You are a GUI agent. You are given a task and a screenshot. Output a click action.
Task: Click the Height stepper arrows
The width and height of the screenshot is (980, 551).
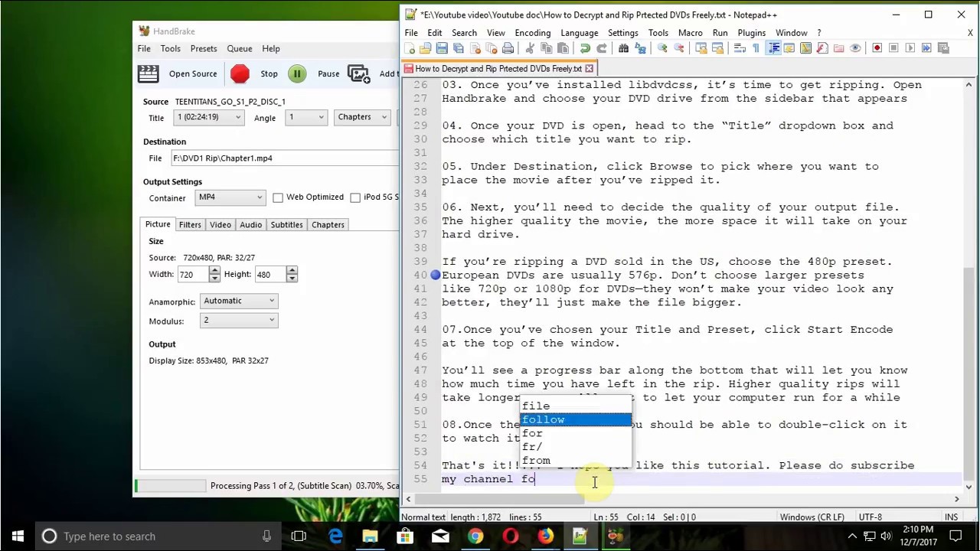[x=292, y=274]
